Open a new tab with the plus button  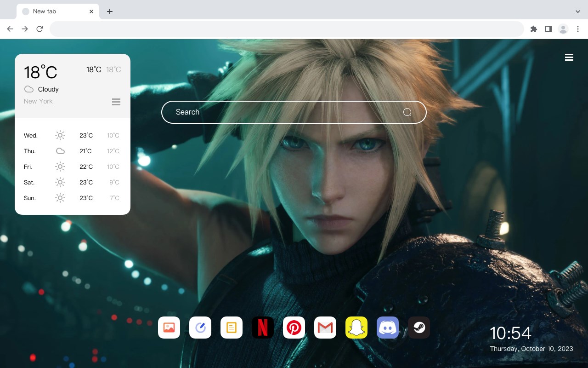[x=109, y=11]
